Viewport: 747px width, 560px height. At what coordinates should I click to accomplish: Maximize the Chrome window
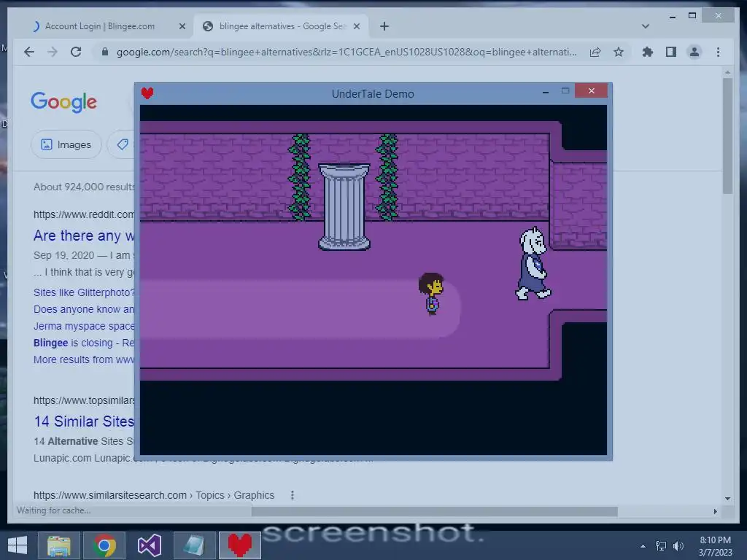coord(692,16)
